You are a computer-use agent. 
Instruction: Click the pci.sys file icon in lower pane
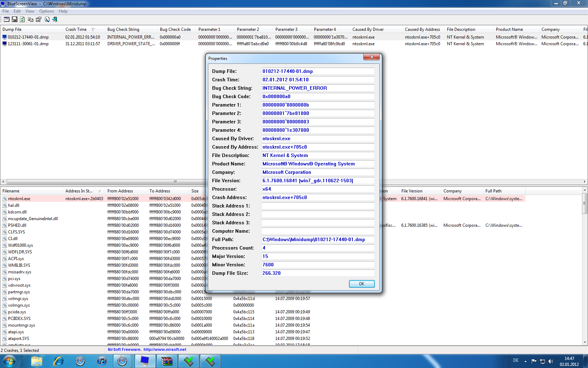coord(5,279)
